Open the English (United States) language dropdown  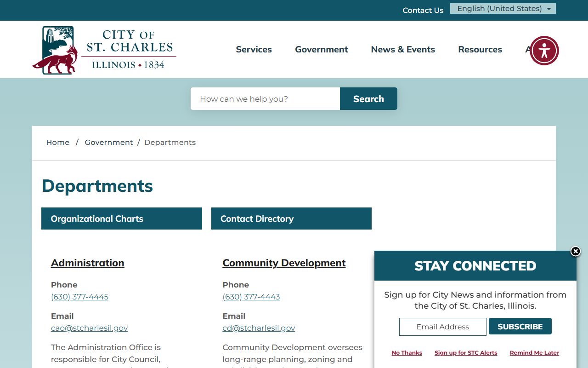coord(503,9)
